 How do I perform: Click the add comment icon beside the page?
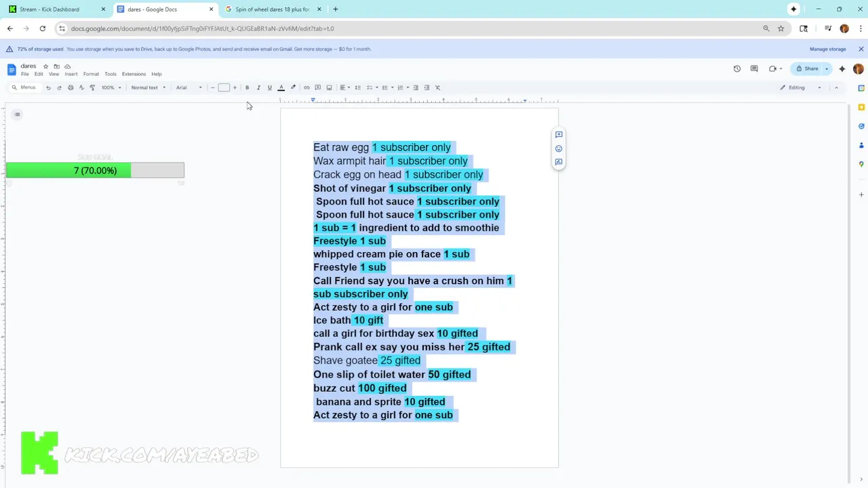(x=559, y=134)
